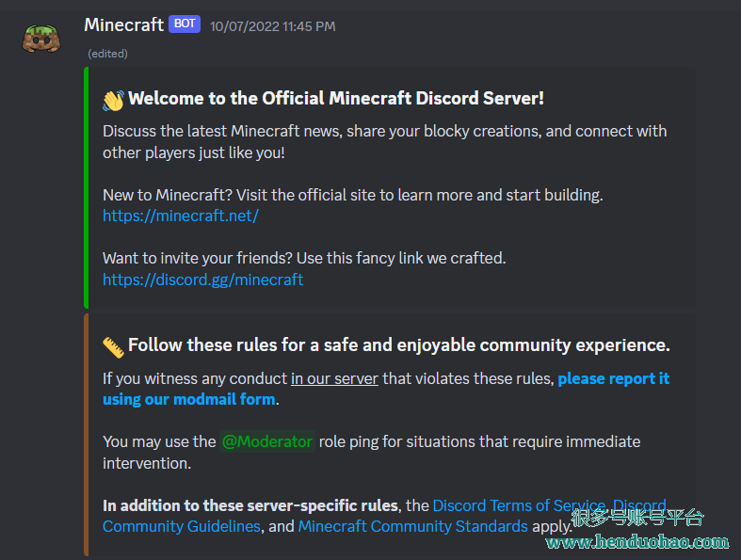Click the BOT badge next to Minecraft

coord(185,24)
